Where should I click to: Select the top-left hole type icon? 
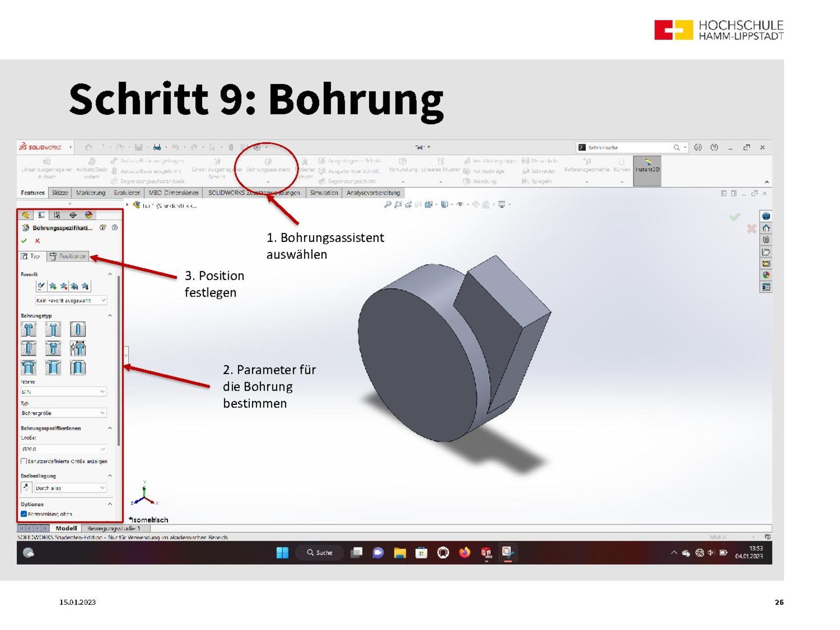(28, 330)
